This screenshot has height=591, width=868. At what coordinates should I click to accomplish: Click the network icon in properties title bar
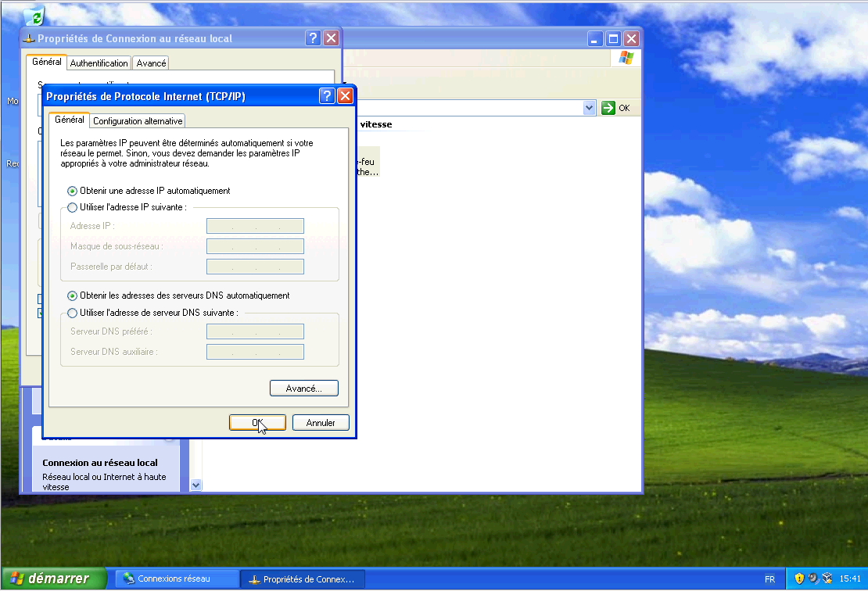coord(29,38)
